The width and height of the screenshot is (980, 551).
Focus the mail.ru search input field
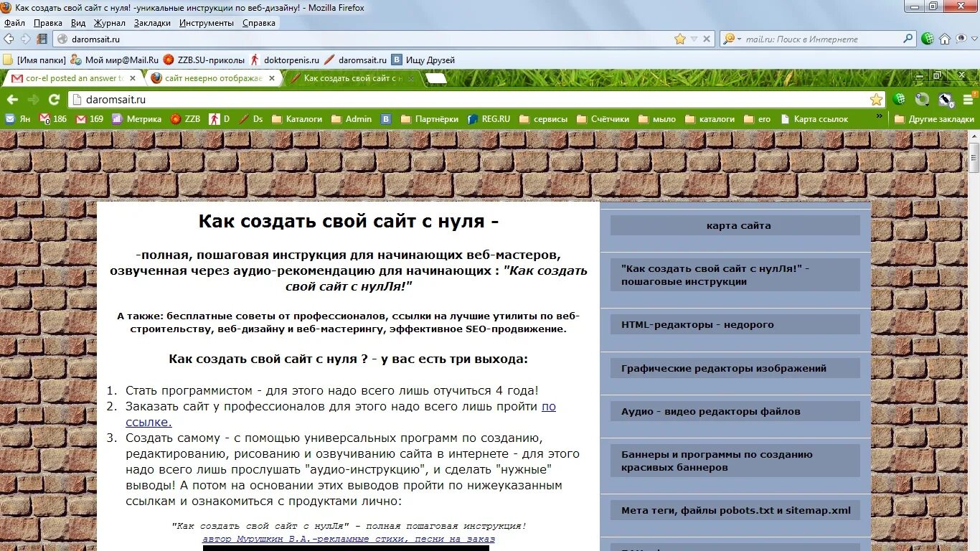tap(821, 39)
